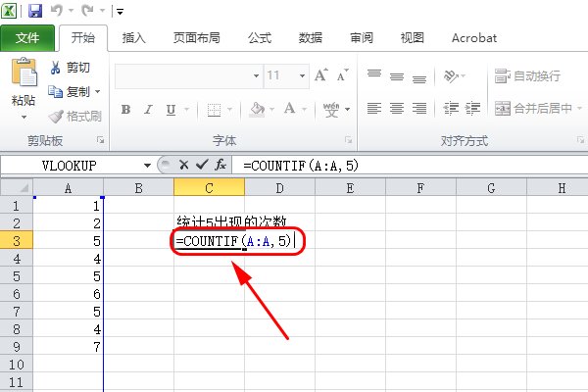
Task: Switch to the Acrobat tab
Action: click(x=474, y=38)
